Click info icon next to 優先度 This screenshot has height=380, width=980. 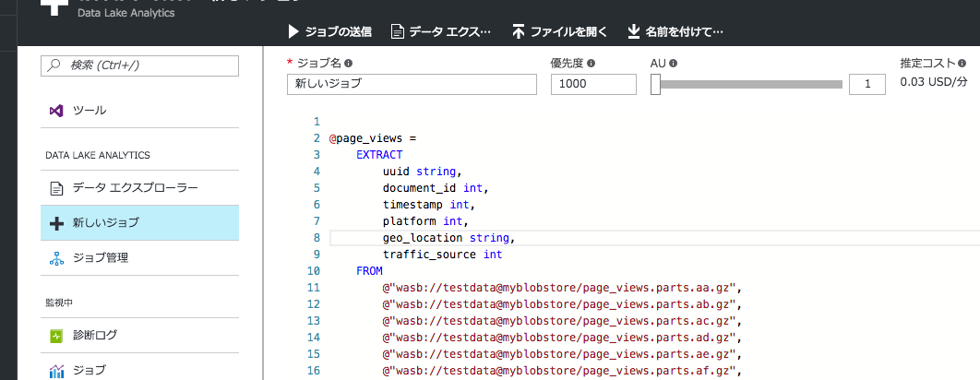pos(592,63)
